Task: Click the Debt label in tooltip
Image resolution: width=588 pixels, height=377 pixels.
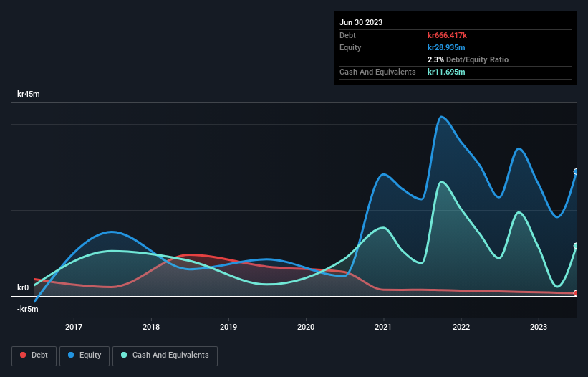Action: coord(347,35)
